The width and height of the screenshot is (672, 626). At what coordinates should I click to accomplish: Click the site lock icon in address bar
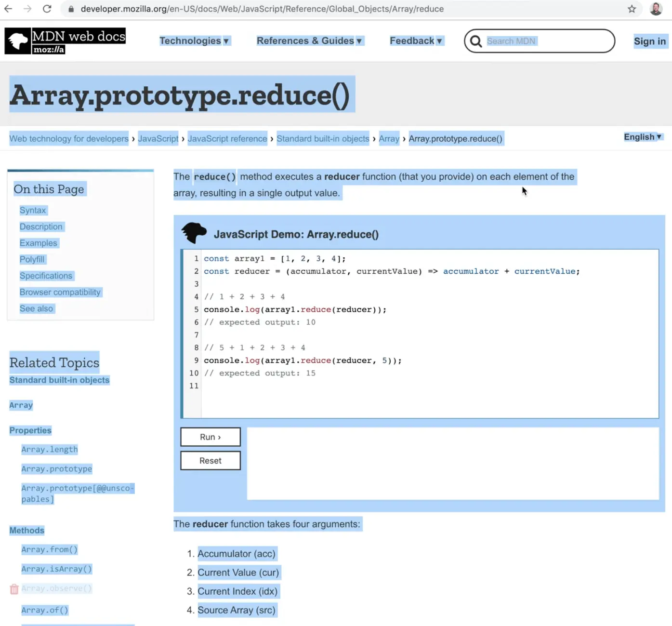[71, 9]
